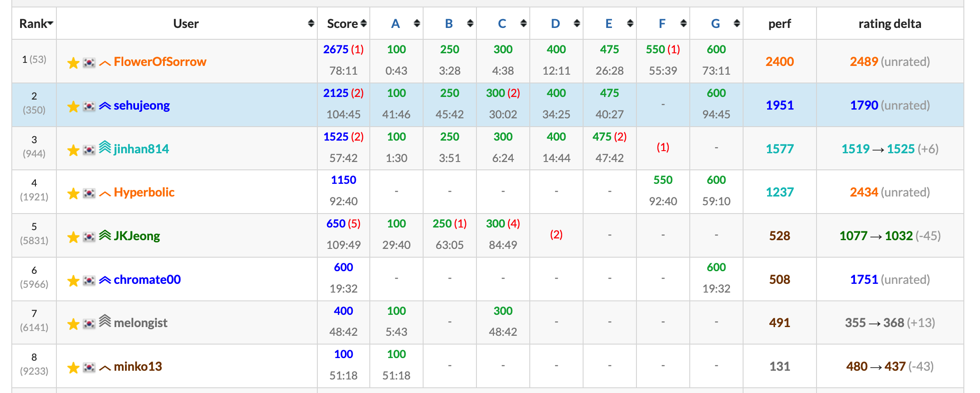Click the favorite star next to minko13
The width and height of the screenshot is (980, 393).
[x=73, y=368]
